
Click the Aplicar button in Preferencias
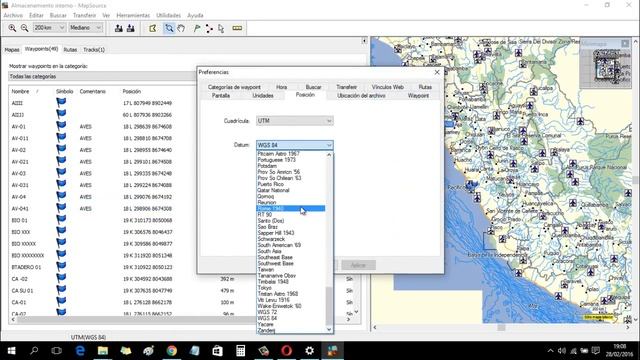(358, 265)
